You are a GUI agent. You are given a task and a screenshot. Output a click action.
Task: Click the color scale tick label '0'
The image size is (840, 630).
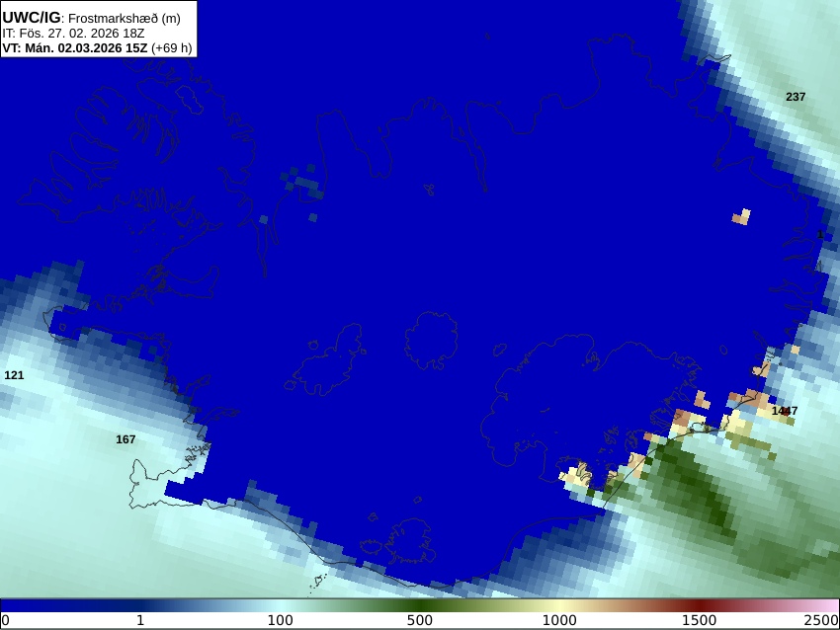(5, 620)
